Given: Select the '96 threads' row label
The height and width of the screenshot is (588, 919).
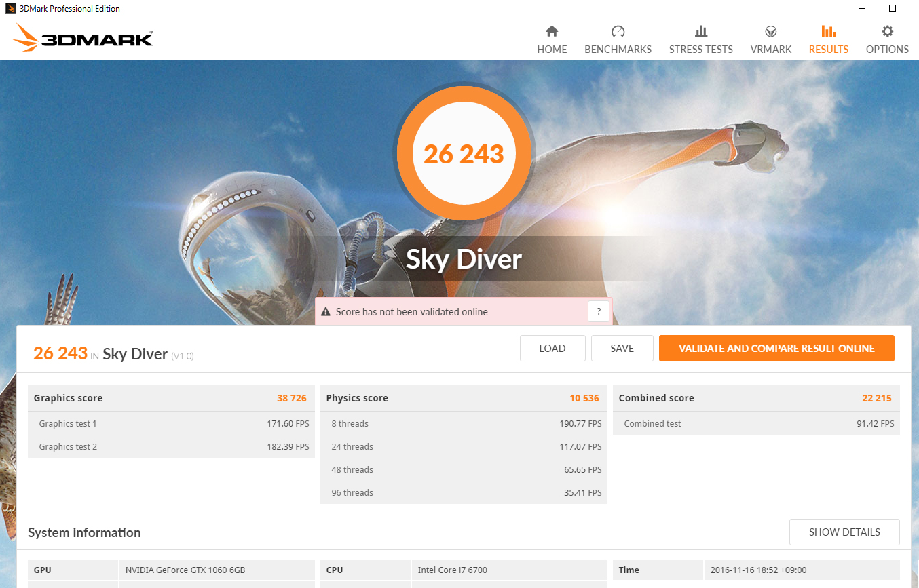Looking at the screenshot, I should click(352, 493).
